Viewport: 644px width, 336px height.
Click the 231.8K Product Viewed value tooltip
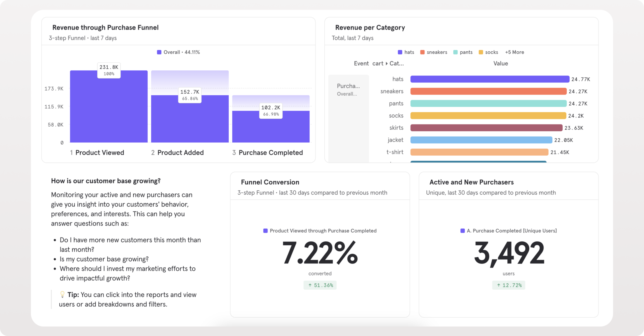[108, 70]
